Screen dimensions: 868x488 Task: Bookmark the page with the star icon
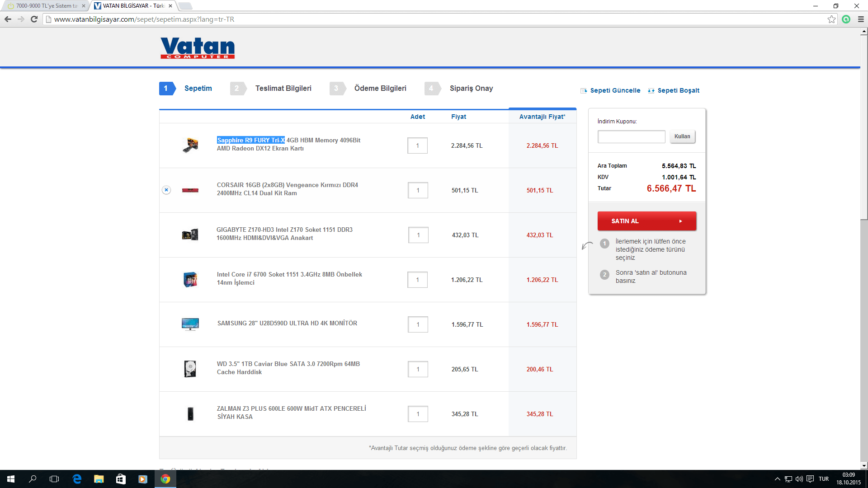point(831,19)
